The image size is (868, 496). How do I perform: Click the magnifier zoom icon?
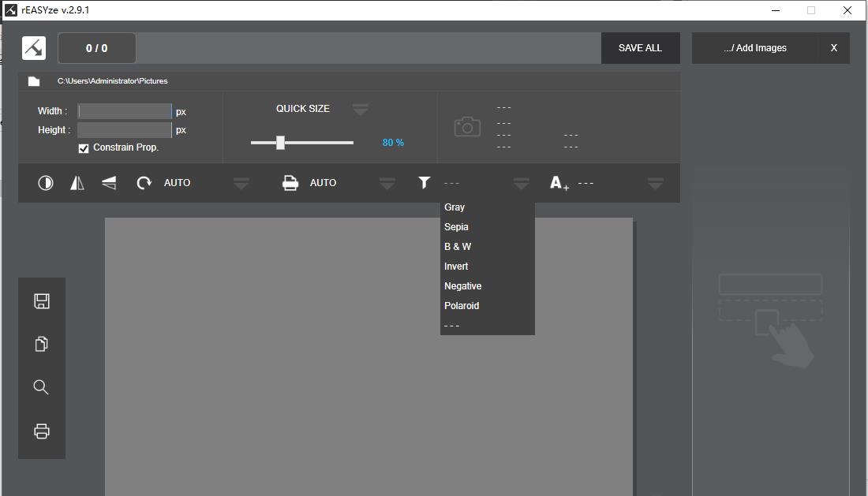tap(42, 387)
